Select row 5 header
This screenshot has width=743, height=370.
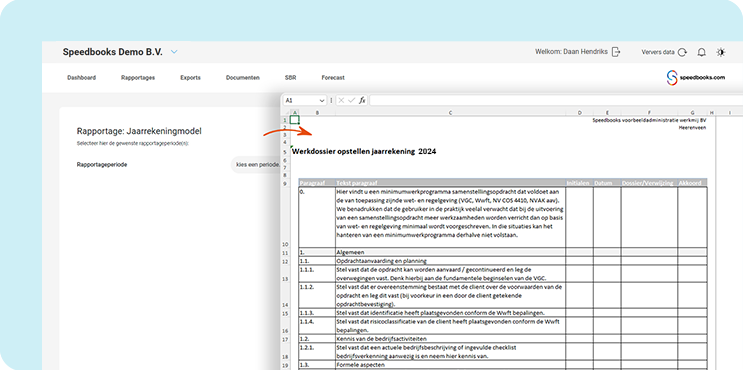point(286,152)
